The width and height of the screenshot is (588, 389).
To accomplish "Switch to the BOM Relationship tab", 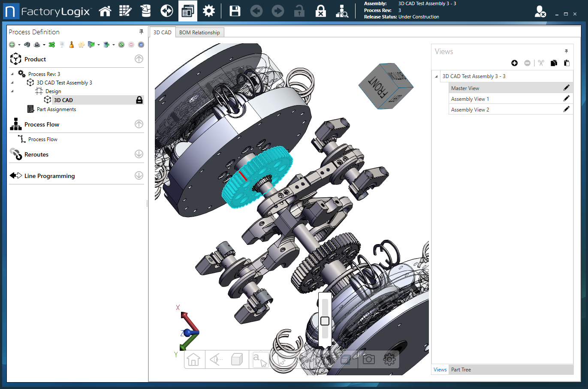I will (199, 33).
